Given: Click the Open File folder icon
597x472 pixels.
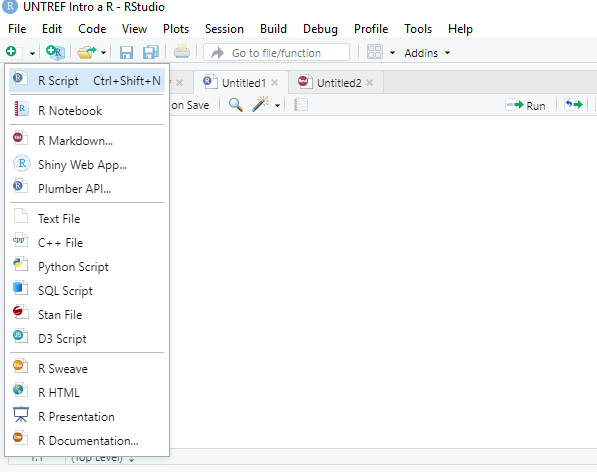Looking at the screenshot, I should (x=87, y=52).
